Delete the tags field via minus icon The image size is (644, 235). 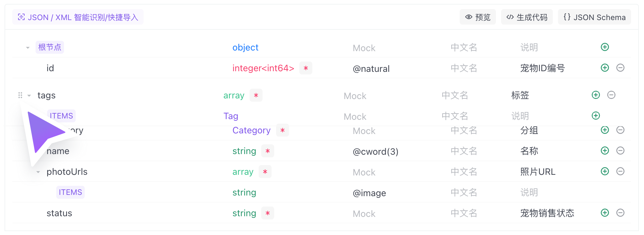coord(611,95)
